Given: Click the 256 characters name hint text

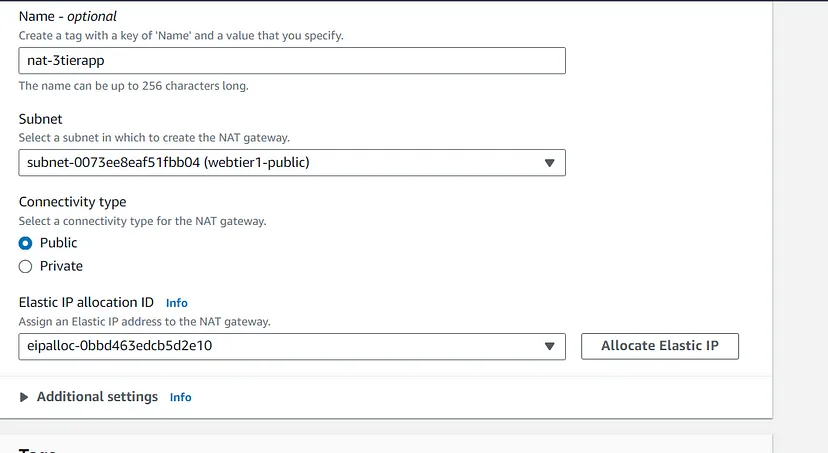Looking at the screenshot, I should (134, 86).
